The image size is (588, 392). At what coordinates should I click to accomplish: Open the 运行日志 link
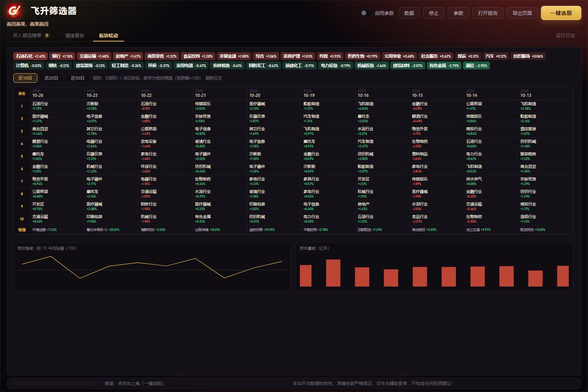[565, 36]
